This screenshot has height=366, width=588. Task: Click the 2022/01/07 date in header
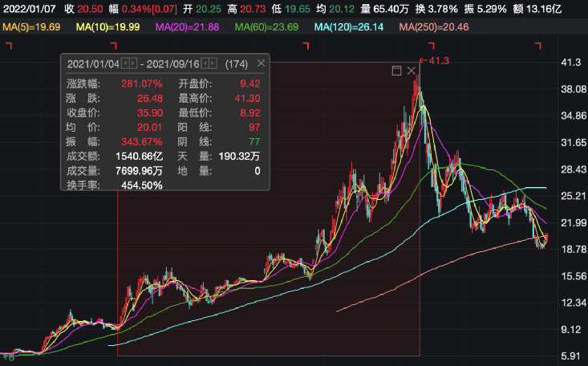(x=28, y=9)
